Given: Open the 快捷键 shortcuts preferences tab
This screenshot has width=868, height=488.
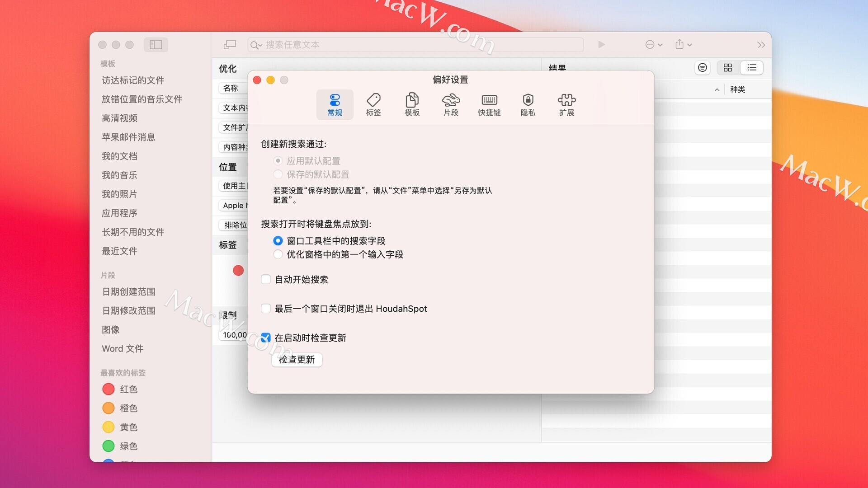Looking at the screenshot, I should pos(489,105).
